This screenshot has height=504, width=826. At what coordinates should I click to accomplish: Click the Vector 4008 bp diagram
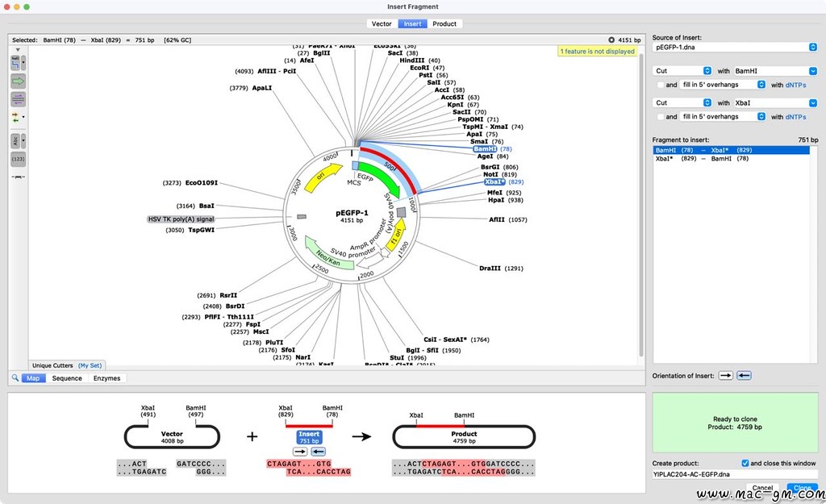[172, 437]
